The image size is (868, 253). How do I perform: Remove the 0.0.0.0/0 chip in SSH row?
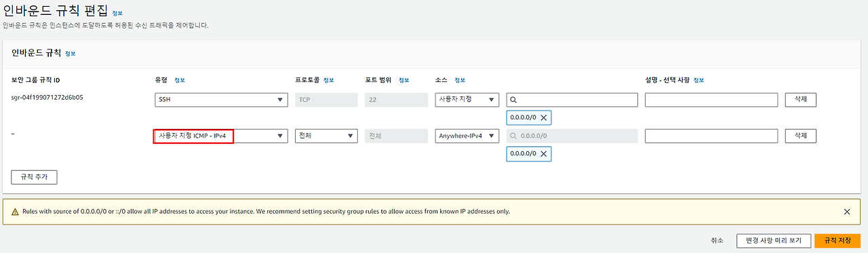pos(544,118)
